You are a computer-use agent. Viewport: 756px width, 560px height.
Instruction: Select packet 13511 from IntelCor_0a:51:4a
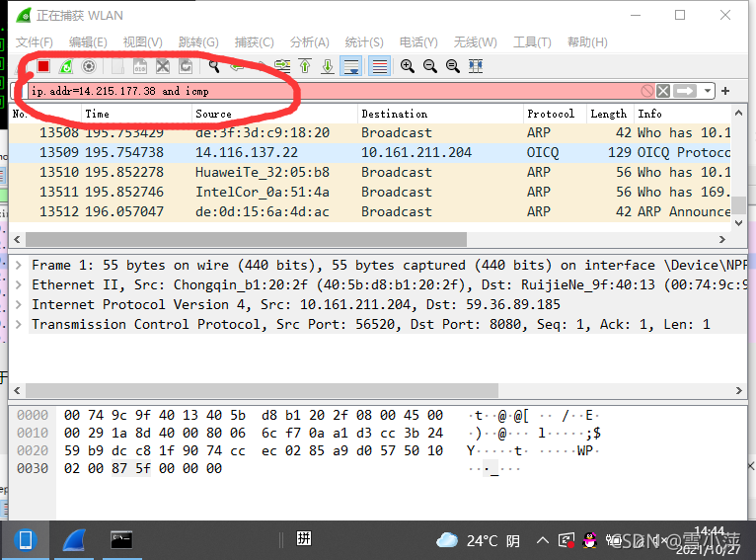click(370, 192)
